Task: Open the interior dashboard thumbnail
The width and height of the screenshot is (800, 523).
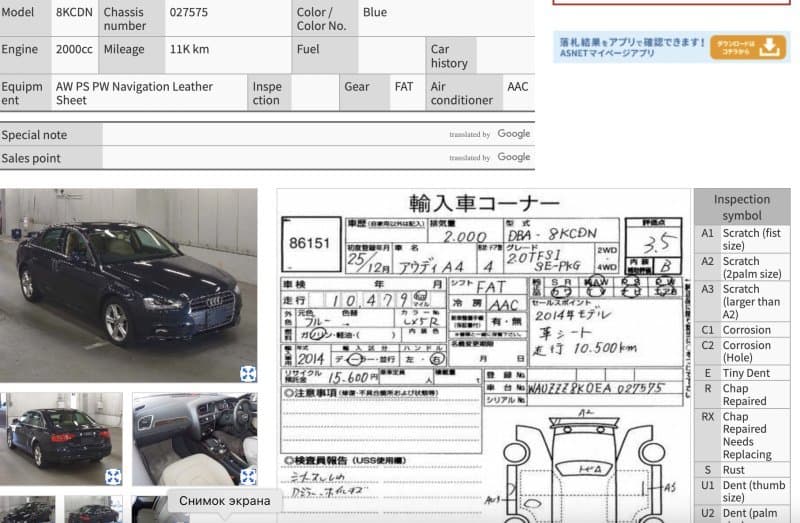Action: [194, 439]
